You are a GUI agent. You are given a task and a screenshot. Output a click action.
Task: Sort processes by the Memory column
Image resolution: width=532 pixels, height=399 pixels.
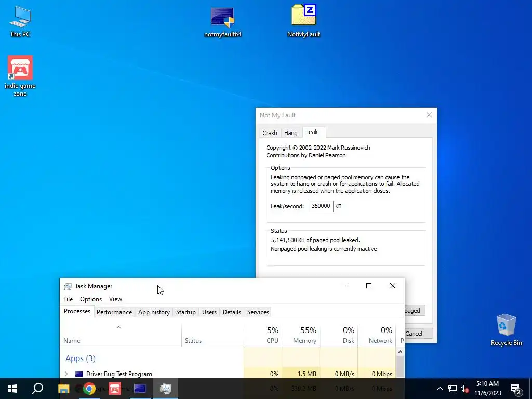click(x=301, y=335)
